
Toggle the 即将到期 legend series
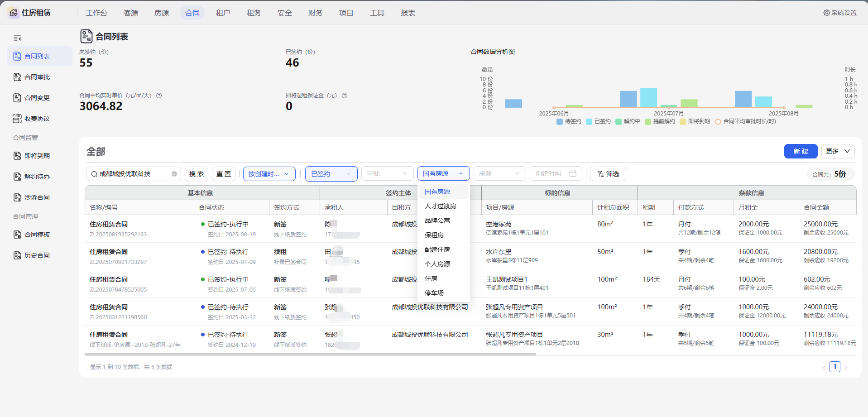click(695, 121)
